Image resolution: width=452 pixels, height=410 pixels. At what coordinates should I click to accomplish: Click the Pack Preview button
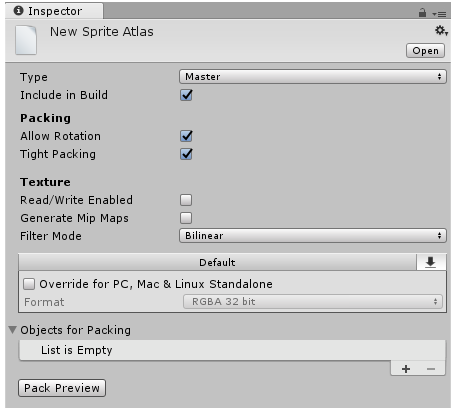(62, 388)
